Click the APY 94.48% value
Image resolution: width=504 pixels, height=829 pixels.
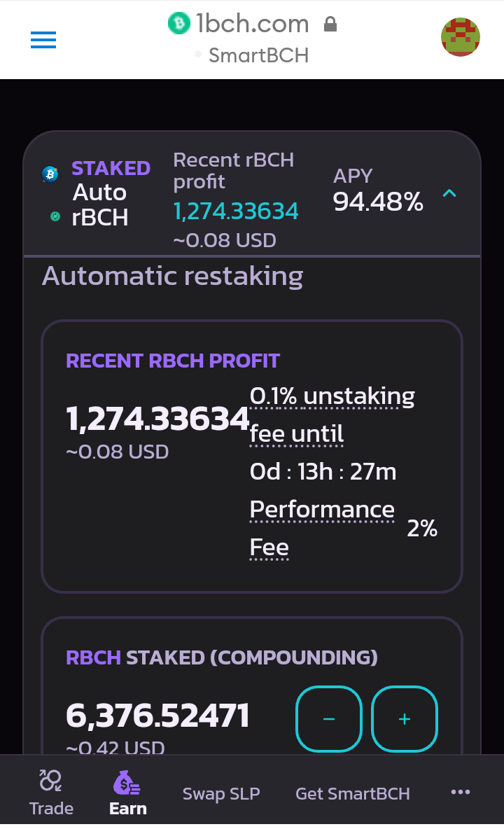378,202
